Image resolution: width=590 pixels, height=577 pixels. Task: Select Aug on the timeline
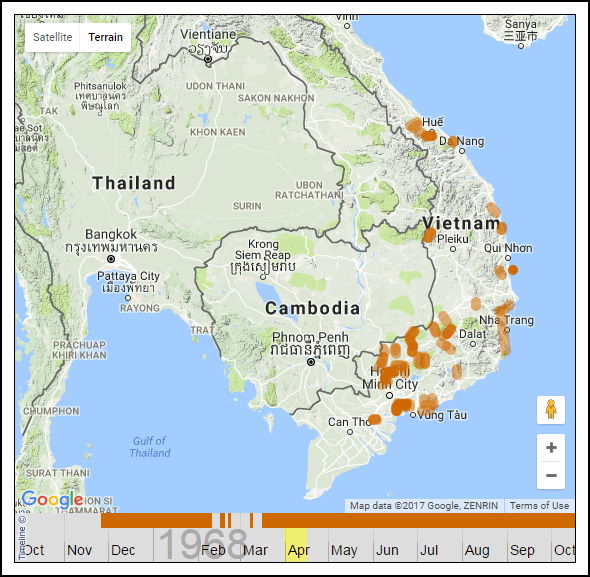click(477, 550)
